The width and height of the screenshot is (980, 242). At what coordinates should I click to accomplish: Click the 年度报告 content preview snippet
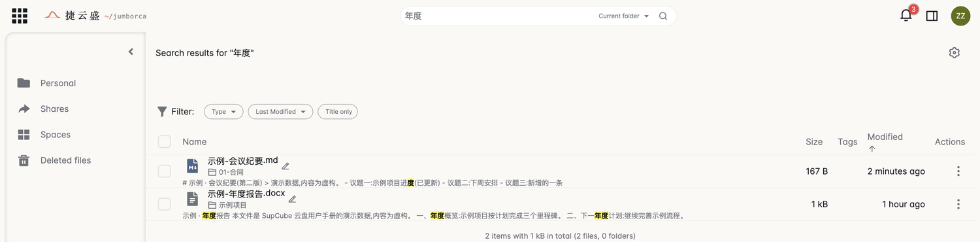tap(434, 216)
